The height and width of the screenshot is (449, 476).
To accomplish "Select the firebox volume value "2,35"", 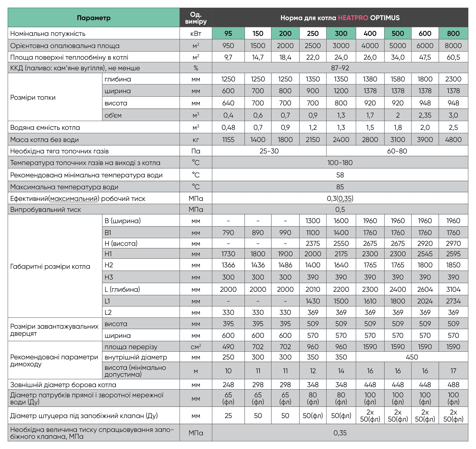I will click(x=425, y=115).
